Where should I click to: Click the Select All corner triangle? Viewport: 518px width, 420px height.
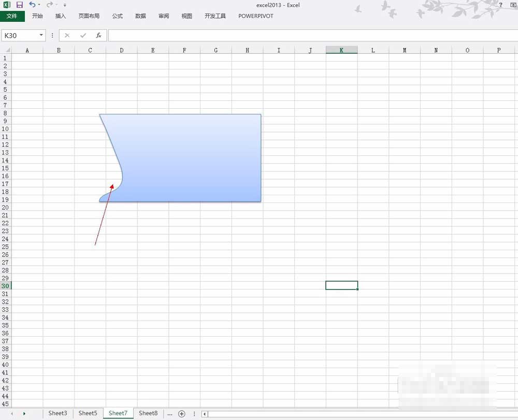[7, 50]
